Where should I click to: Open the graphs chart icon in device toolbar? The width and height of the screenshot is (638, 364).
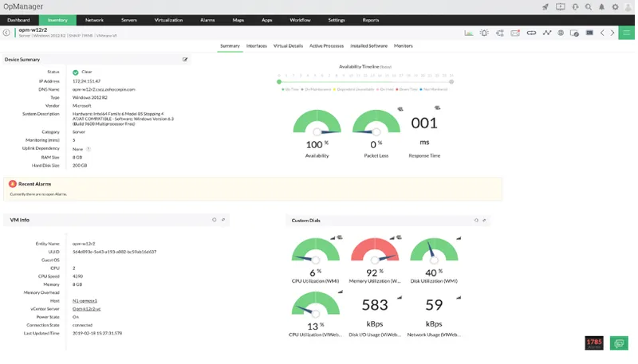pos(469,33)
